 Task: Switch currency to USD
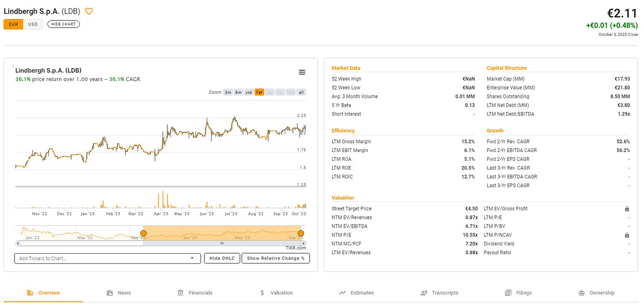click(x=33, y=24)
